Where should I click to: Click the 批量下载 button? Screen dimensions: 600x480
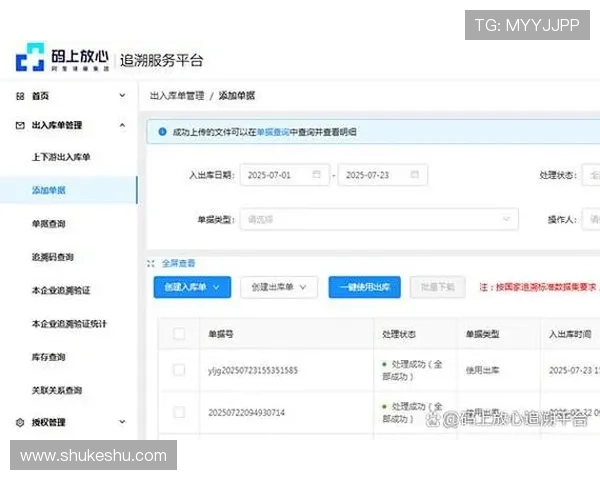438,287
